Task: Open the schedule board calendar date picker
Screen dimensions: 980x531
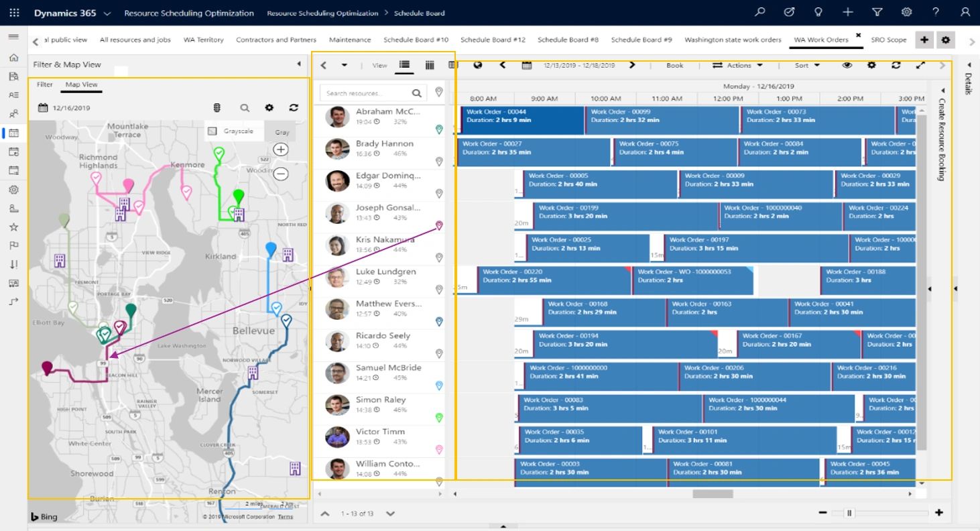Action: point(527,65)
